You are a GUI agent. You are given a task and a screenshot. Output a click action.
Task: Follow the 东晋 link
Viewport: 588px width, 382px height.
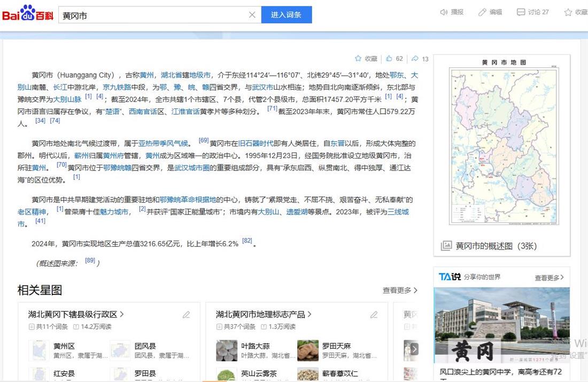point(337,143)
